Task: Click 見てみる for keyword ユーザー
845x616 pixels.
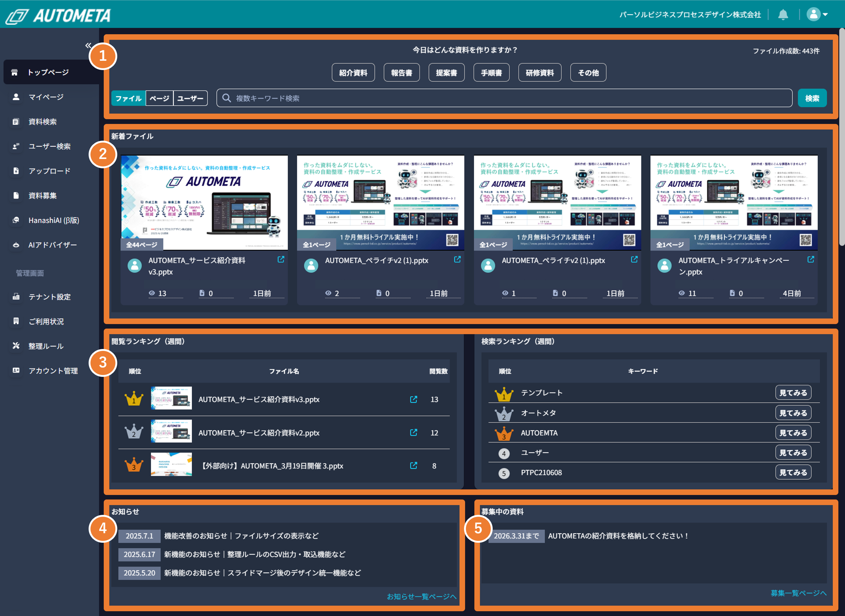Action: coord(793,452)
